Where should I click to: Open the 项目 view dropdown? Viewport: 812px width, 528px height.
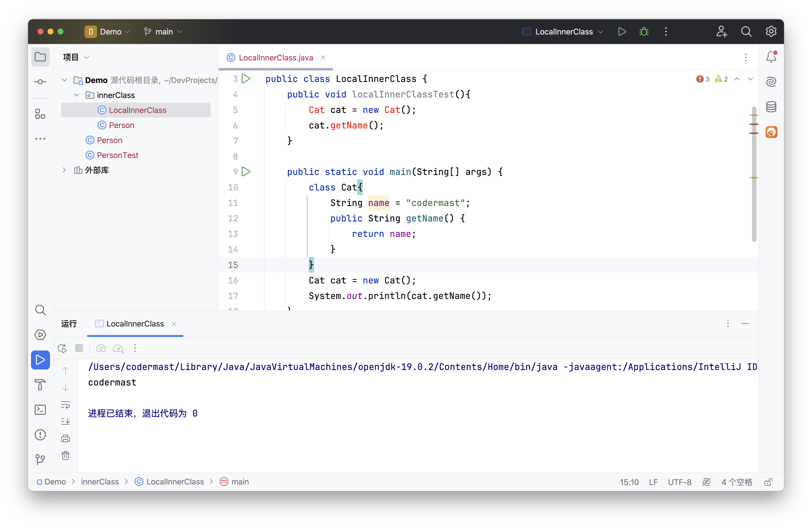(x=76, y=57)
